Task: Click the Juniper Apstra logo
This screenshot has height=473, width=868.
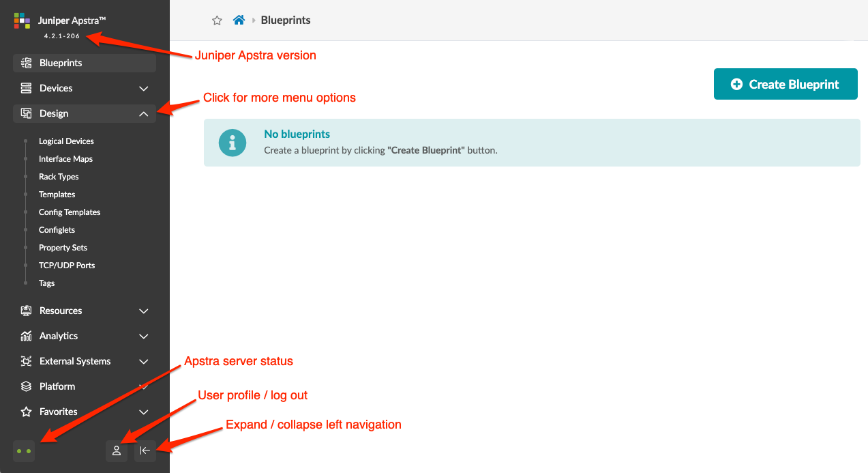Action: pos(23,20)
